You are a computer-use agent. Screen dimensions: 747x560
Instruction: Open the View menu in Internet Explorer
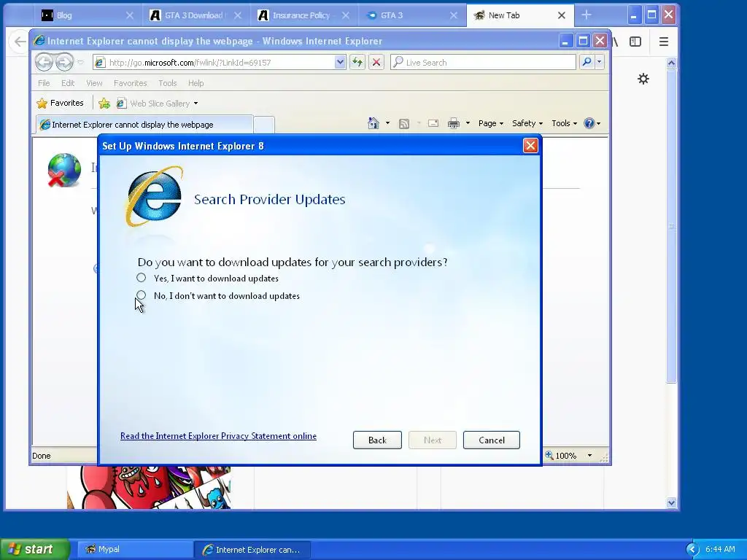coord(94,83)
